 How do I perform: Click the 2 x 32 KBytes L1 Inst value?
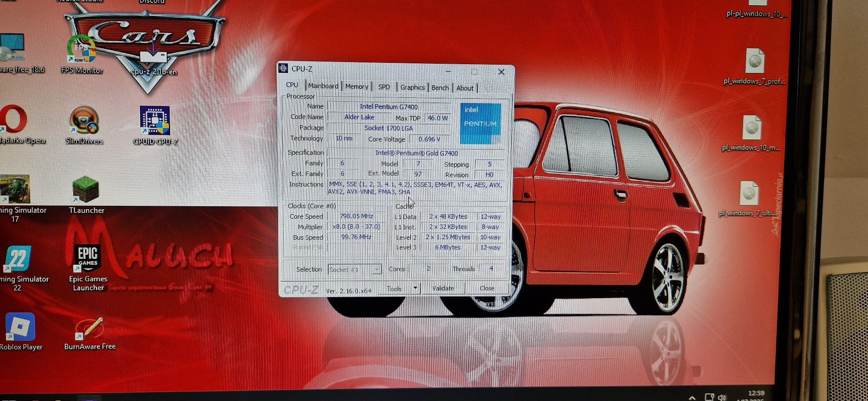click(448, 227)
